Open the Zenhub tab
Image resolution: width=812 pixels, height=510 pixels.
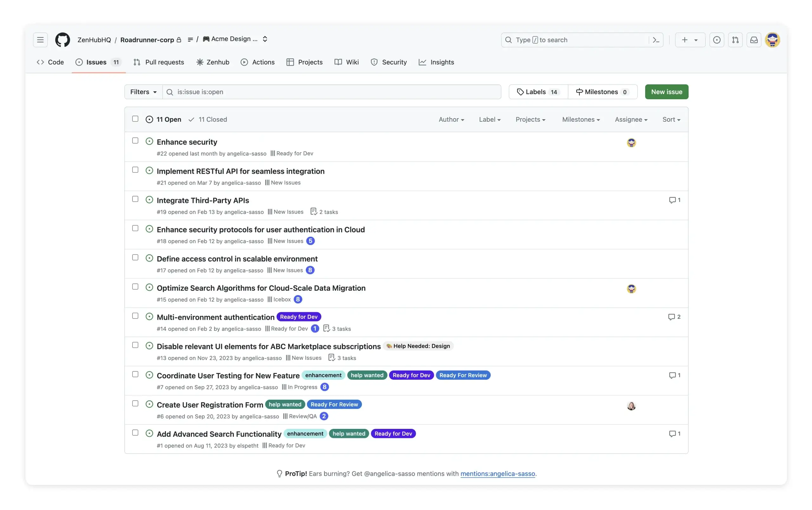click(x=213, y=62)
